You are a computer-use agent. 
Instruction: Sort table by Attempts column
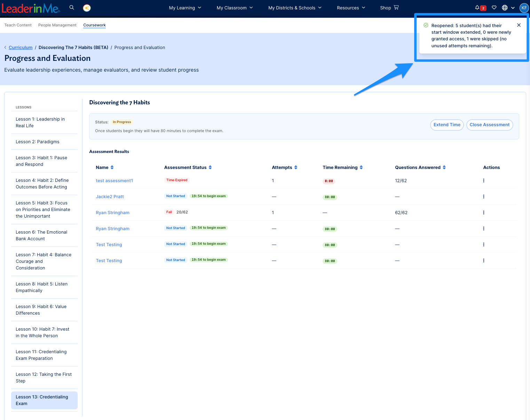click(296, 168)
